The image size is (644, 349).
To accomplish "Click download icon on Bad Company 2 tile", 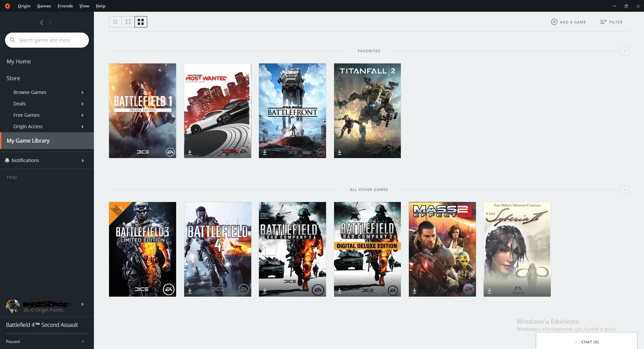I will [x=265, y=291].
